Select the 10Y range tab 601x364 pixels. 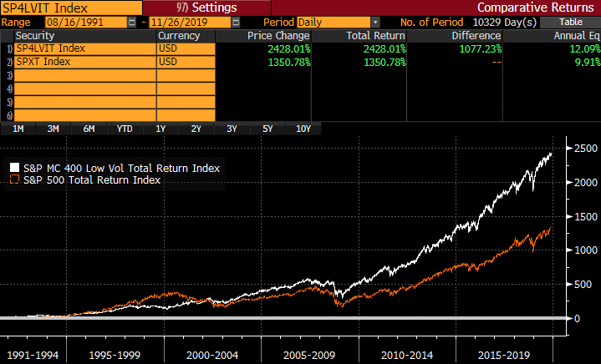(303, 129)
